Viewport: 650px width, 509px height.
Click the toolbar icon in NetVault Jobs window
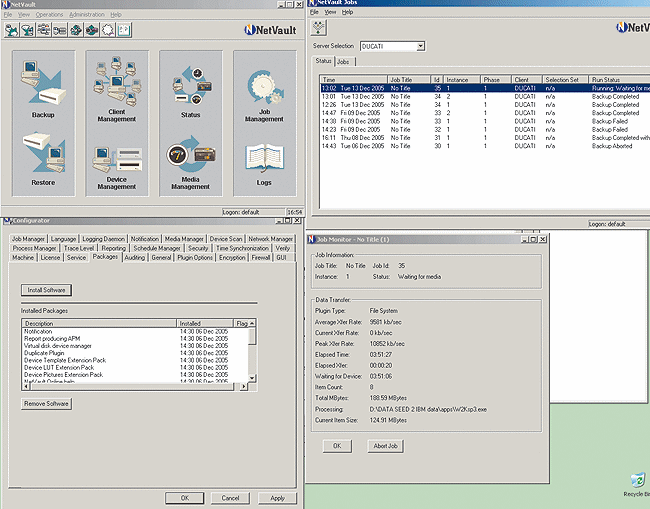coord(318,28)
